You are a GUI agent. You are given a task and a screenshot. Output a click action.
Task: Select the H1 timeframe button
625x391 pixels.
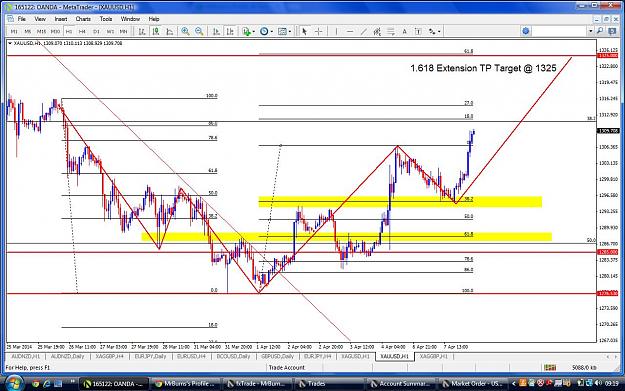coord(69,31)
